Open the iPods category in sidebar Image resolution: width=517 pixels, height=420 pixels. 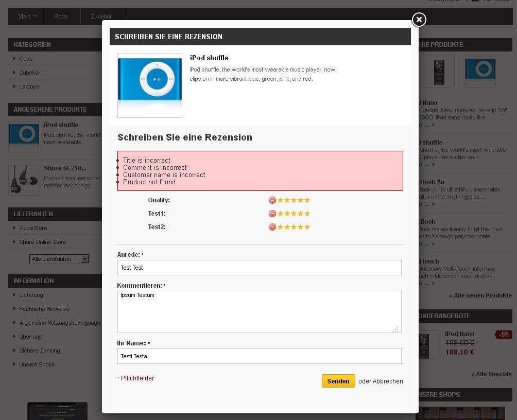tap(26, 59)
